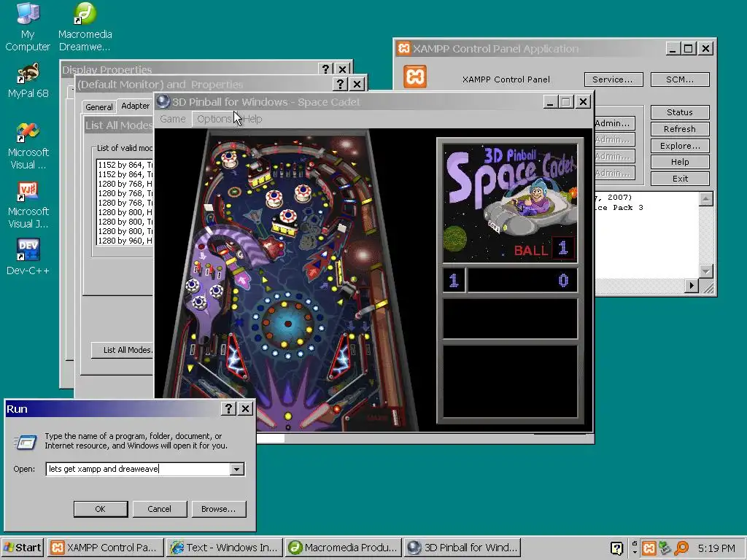Click the tray expand handle left of XAMPP icon

click(635, 548)
